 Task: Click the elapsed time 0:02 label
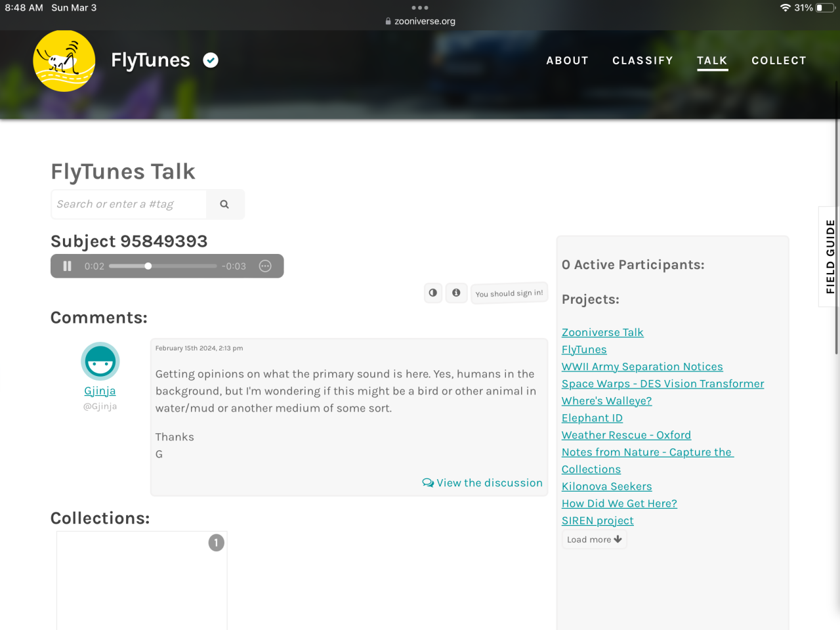point(94,266)
